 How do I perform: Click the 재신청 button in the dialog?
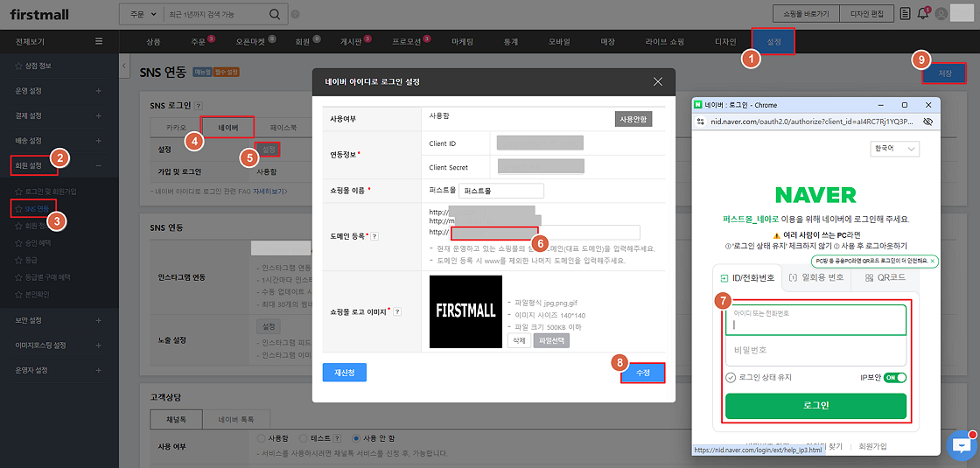345,373
